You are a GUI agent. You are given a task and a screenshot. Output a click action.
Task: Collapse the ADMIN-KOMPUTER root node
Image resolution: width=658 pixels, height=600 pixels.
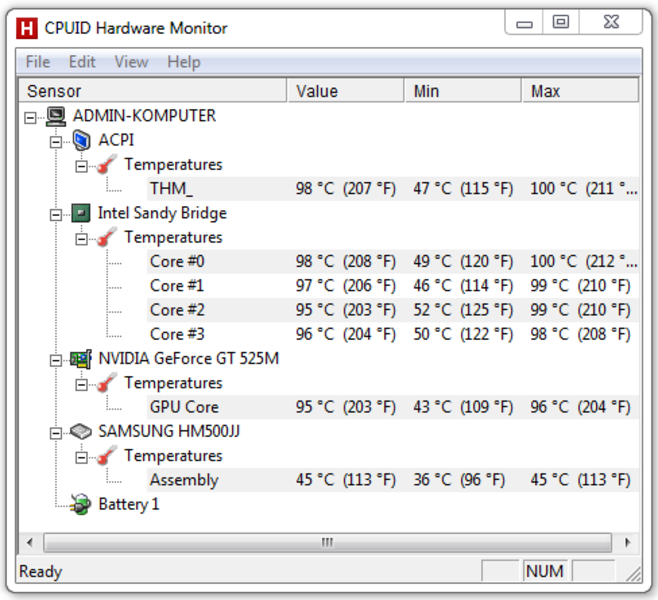click(x=30, y=117)
